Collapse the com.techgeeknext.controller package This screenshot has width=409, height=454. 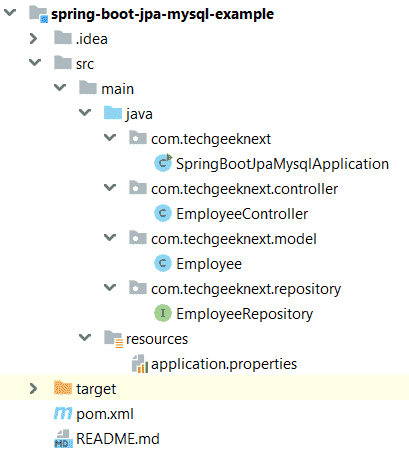point(110,187)
